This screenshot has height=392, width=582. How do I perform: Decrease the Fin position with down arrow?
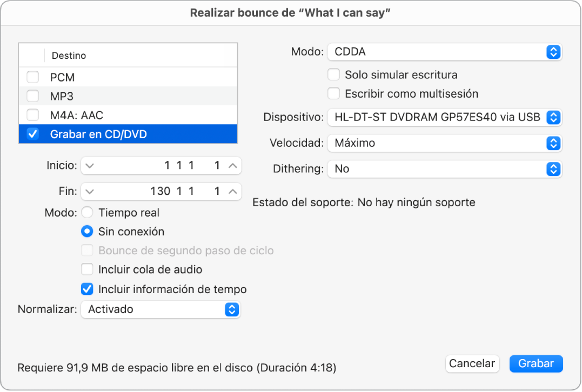coord(90,191)
